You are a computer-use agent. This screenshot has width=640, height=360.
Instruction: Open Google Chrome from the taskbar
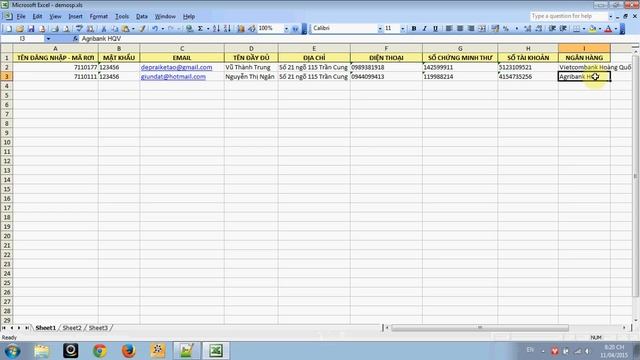tap(100, 351)
